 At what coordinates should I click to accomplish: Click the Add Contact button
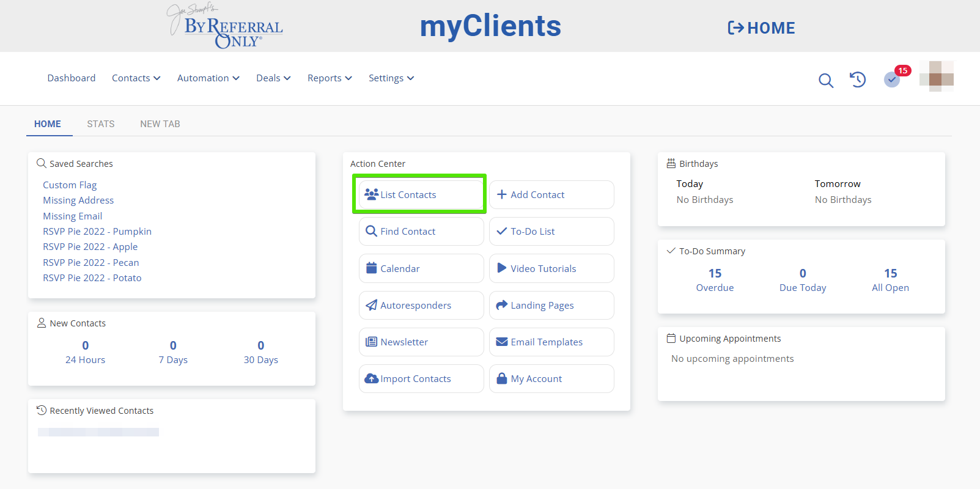(551, 195)
